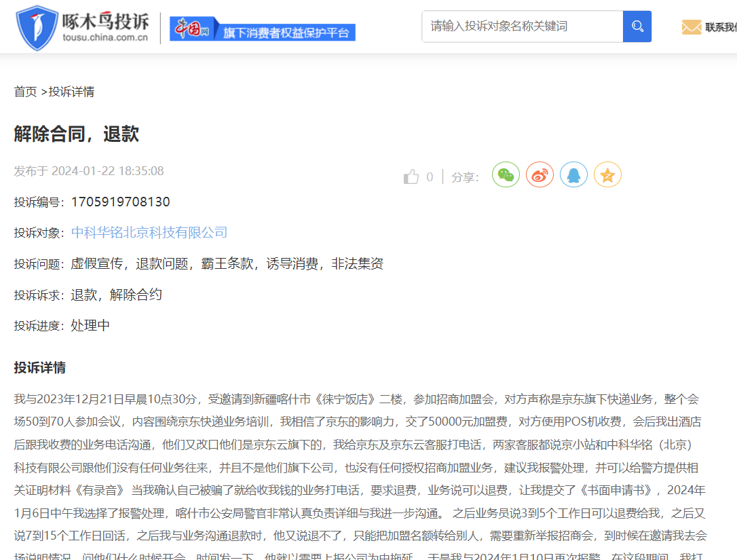Click the woodpecker shield logo
Image resolution: width=737 pixels, height=560 pixels.
point(36,28)
